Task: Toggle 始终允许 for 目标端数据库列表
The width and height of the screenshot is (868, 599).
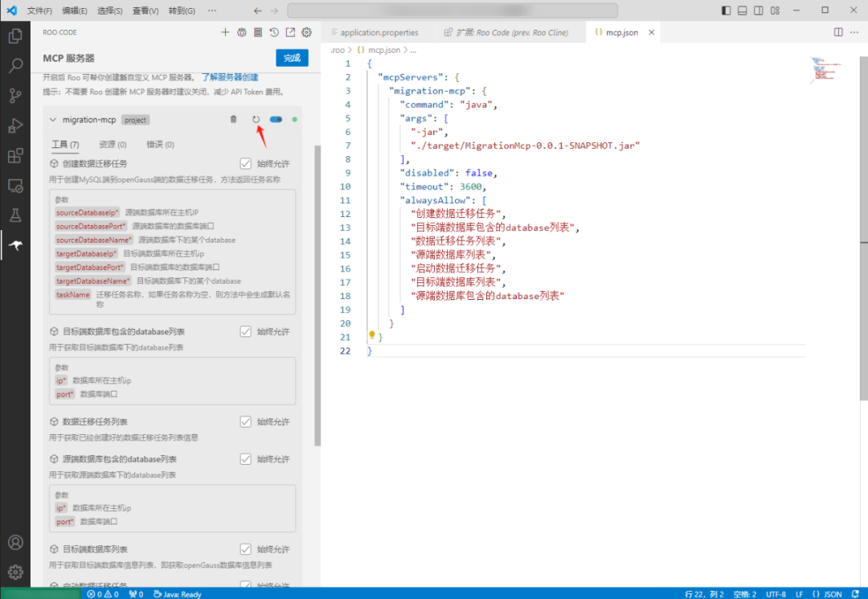Action: point(246,549)
